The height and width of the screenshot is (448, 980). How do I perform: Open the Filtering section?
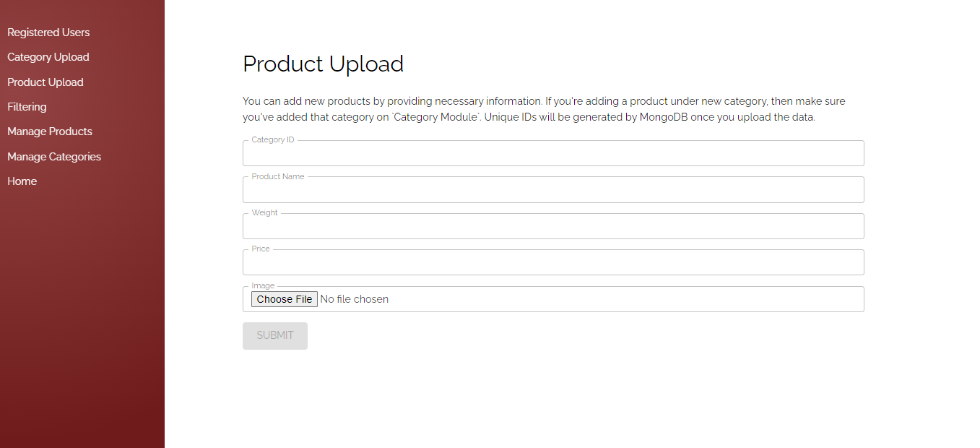(x=26, y=106)
